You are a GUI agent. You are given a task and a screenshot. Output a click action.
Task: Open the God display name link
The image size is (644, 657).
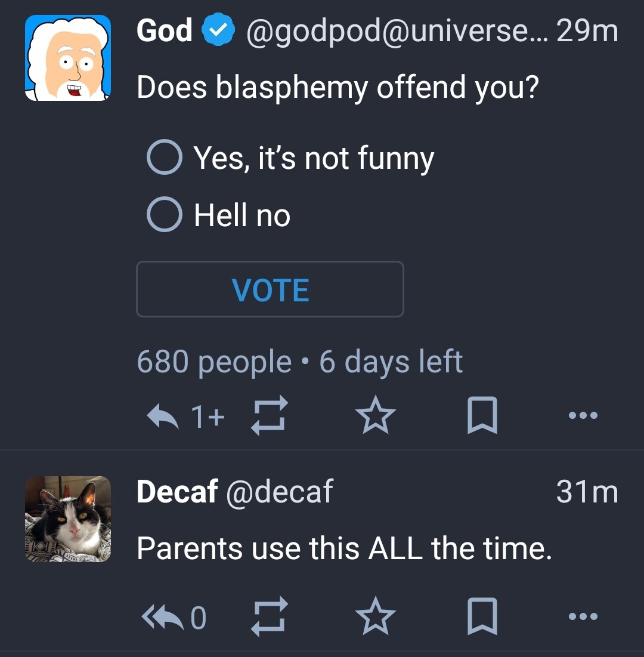(x=165, y=30)
